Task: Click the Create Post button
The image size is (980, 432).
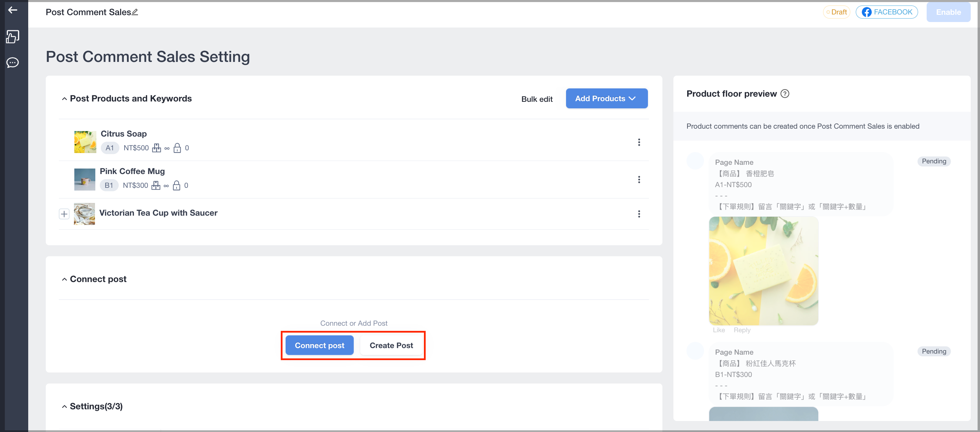Action: click(x=391, y=346)
